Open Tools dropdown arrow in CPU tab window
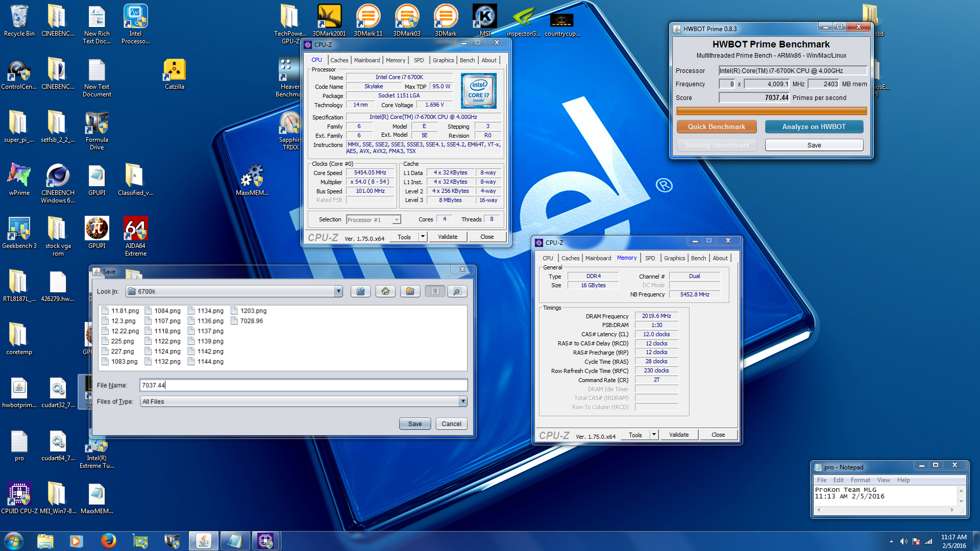Screen dimensions: 980x551 click(x=423, y=237)
